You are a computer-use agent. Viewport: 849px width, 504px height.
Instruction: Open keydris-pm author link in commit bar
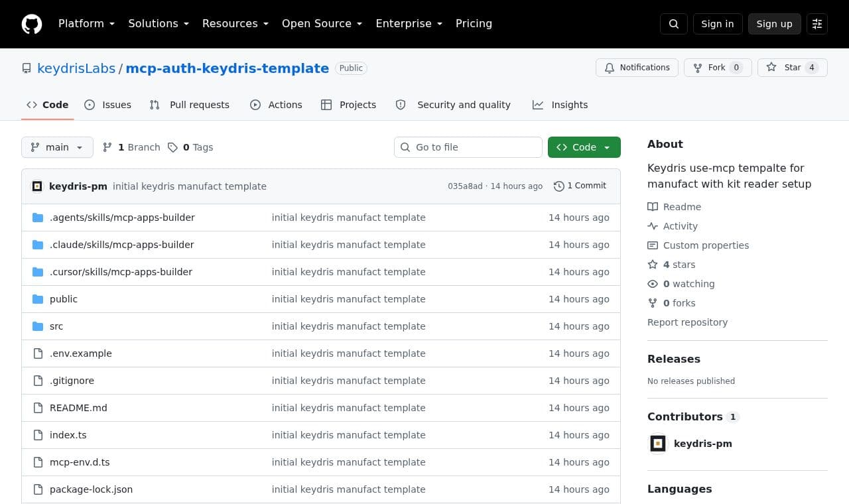tap(78, 186)
